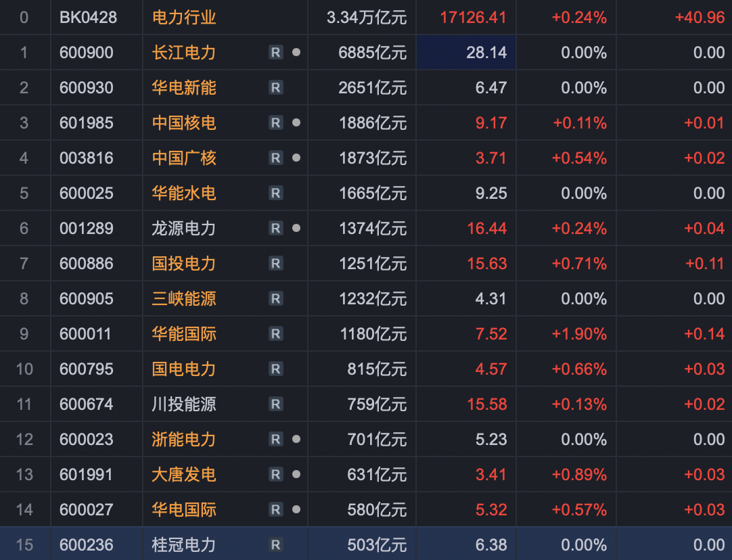The height and width of the screenshot is (560, 732).
Task: Open stock 华电新能
Action: (x=184, y=87)
